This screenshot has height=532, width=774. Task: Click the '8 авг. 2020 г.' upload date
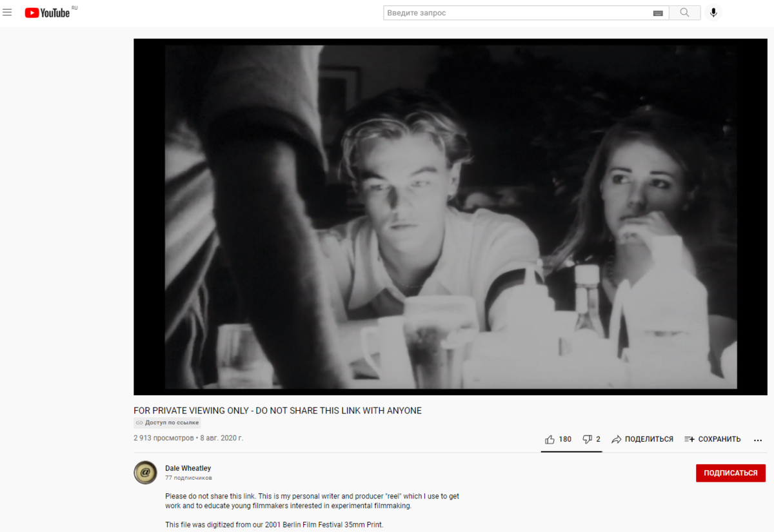click(x=221, y=438)
